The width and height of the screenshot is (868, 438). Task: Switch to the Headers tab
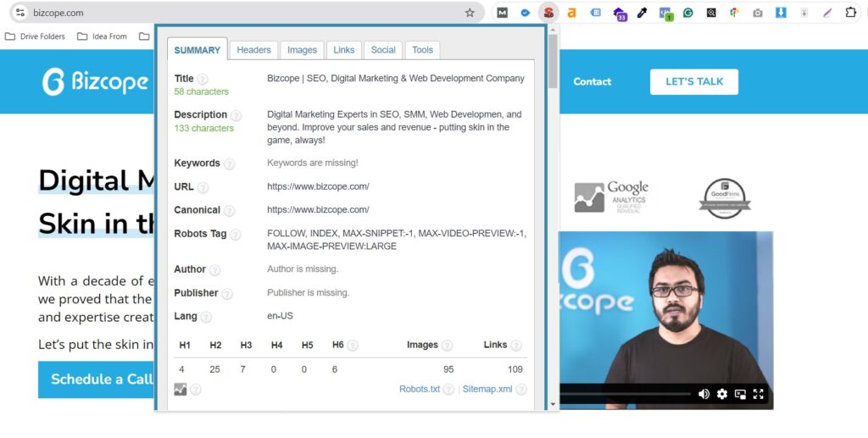254,50
